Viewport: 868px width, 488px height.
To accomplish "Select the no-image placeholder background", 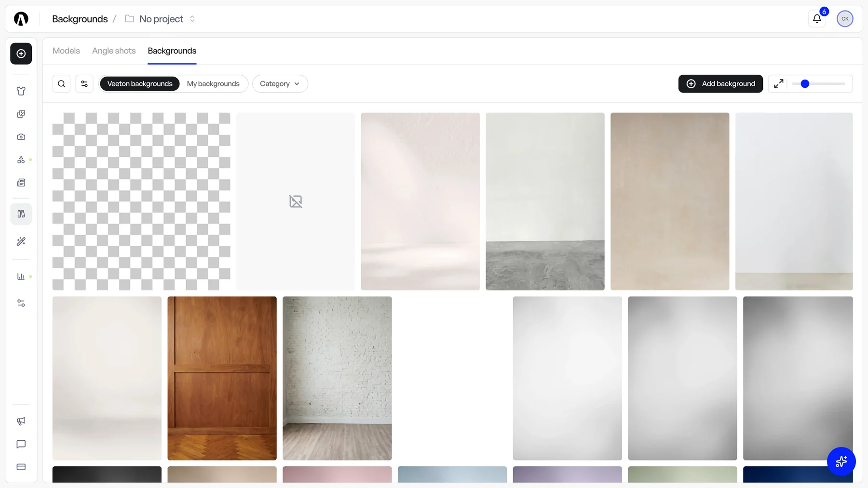I will pyautogui.click(x=296, y=202).
